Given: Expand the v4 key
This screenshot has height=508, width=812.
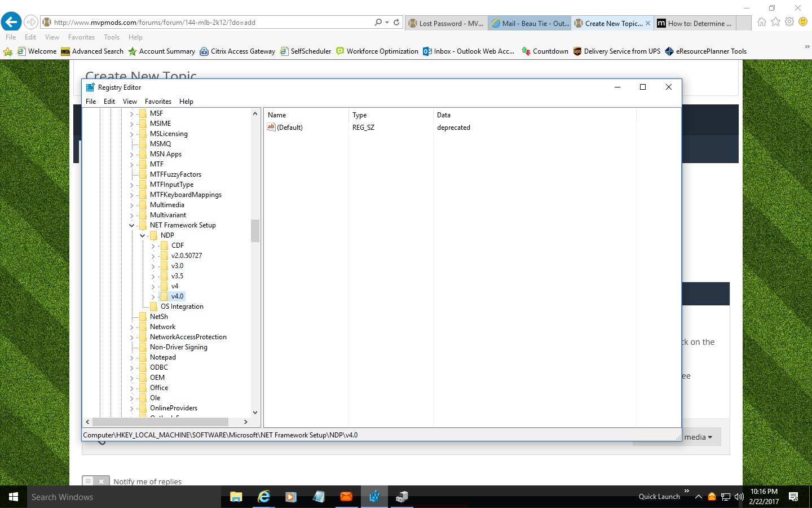Looking at the screenshot, I should click(x=153, y=286).
